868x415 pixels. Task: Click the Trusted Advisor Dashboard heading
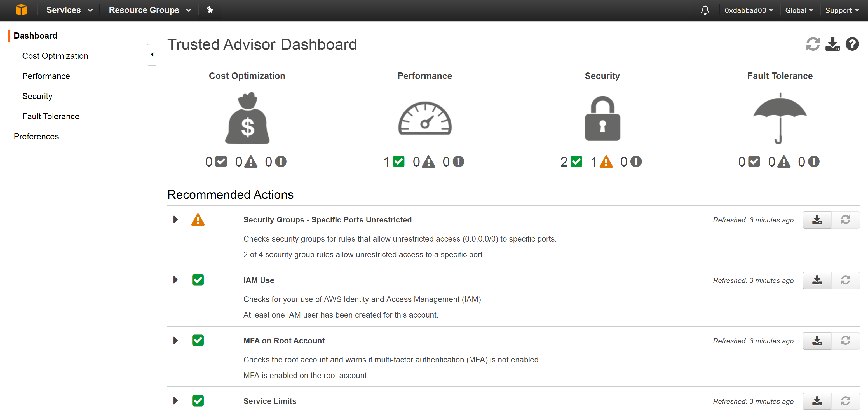point(262,44)
